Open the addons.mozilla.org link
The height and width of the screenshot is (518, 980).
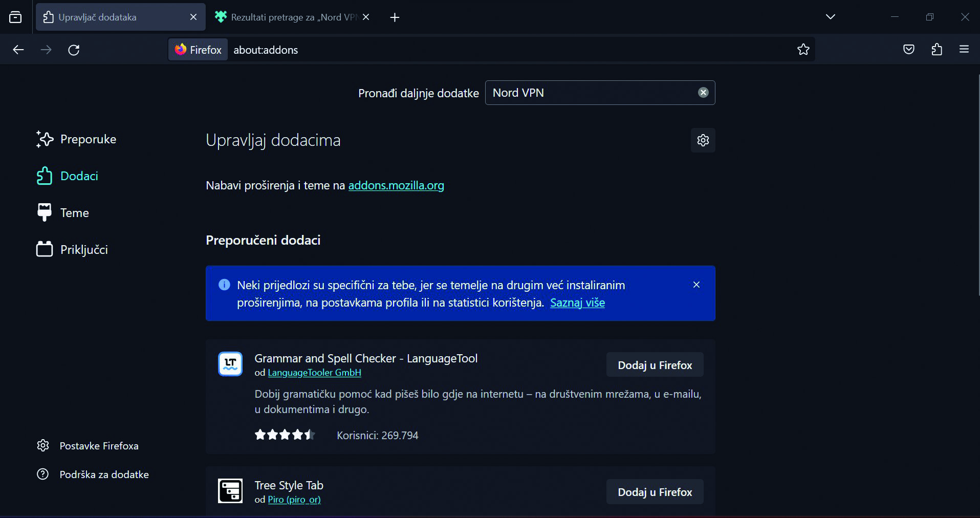[x=396, y=185]
